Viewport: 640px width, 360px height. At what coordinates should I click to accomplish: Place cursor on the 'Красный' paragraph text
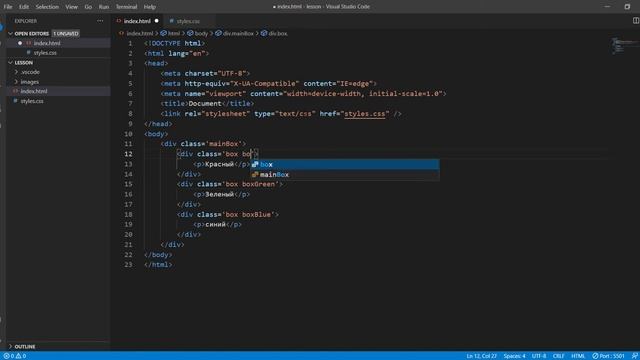pos(219,164)
